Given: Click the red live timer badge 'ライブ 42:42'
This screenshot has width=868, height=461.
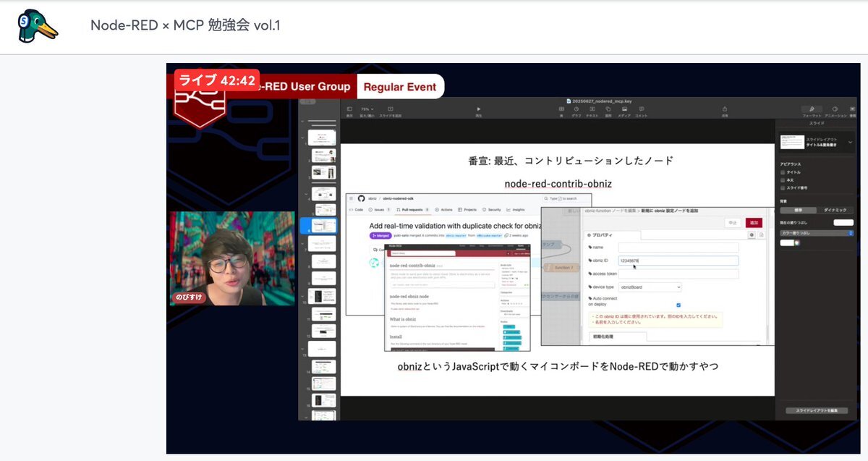Looking at the screenshot, I should 216,80.
